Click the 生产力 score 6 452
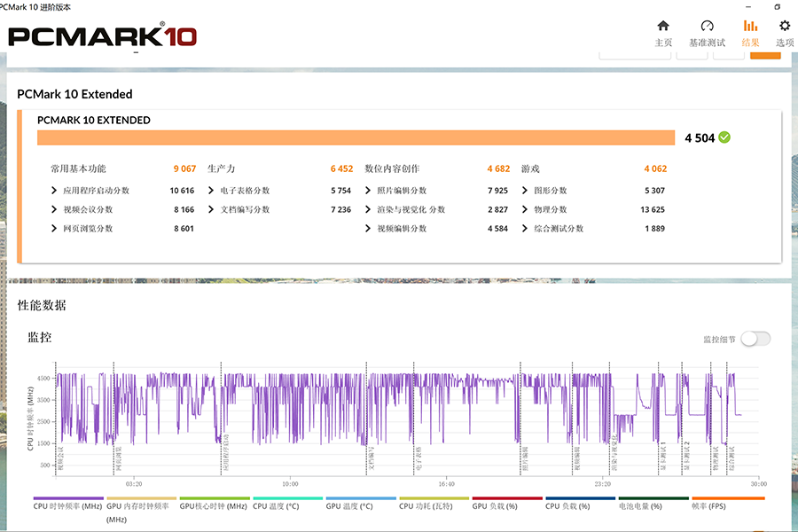Screen dimensions: 798x532 [341, 168]
